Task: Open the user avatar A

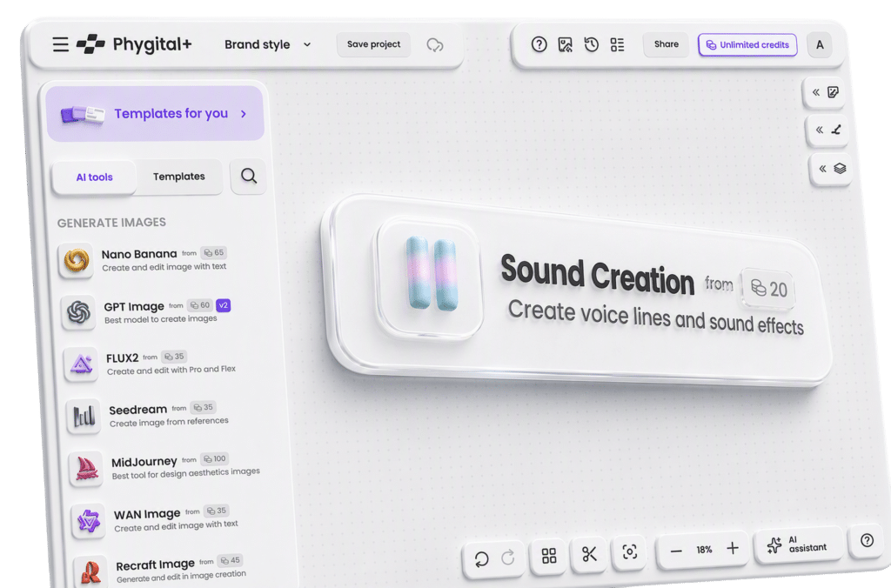Action: (820, 45)
